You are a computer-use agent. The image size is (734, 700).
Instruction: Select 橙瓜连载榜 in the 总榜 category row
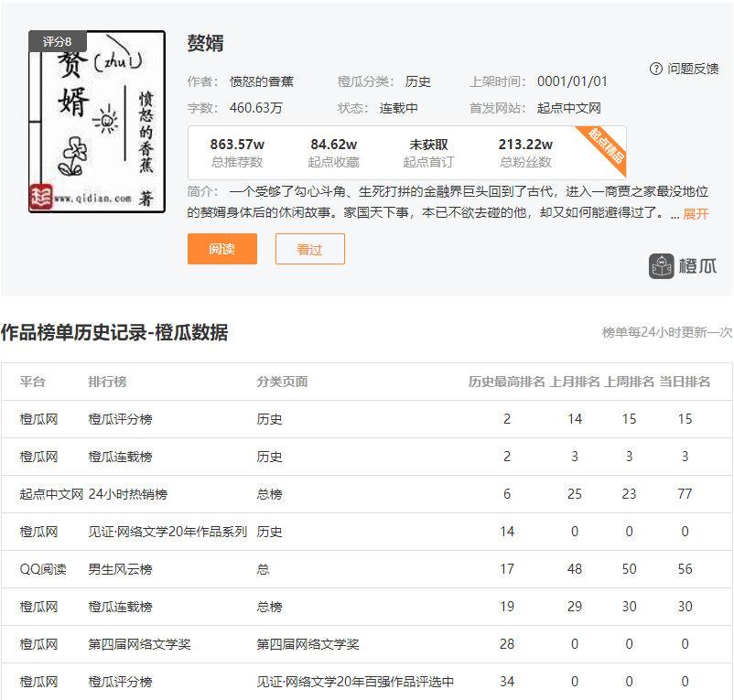click(120, 607)
